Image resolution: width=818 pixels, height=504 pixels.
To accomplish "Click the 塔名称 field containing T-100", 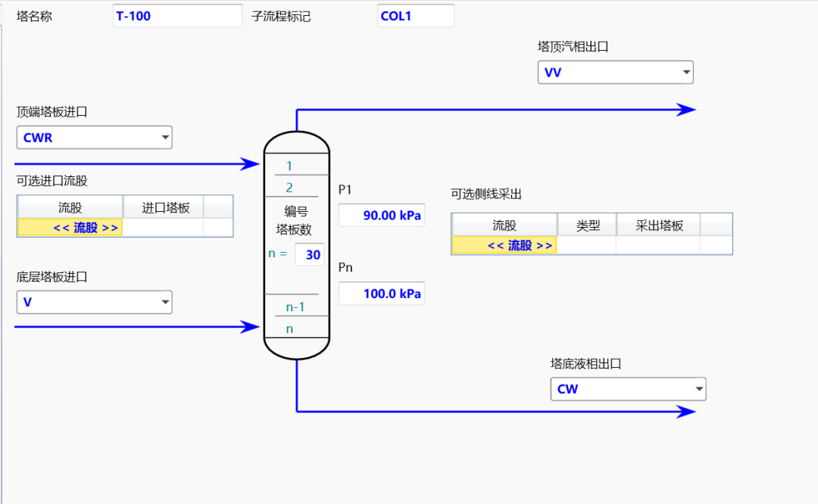I will [x=177, y=14].
